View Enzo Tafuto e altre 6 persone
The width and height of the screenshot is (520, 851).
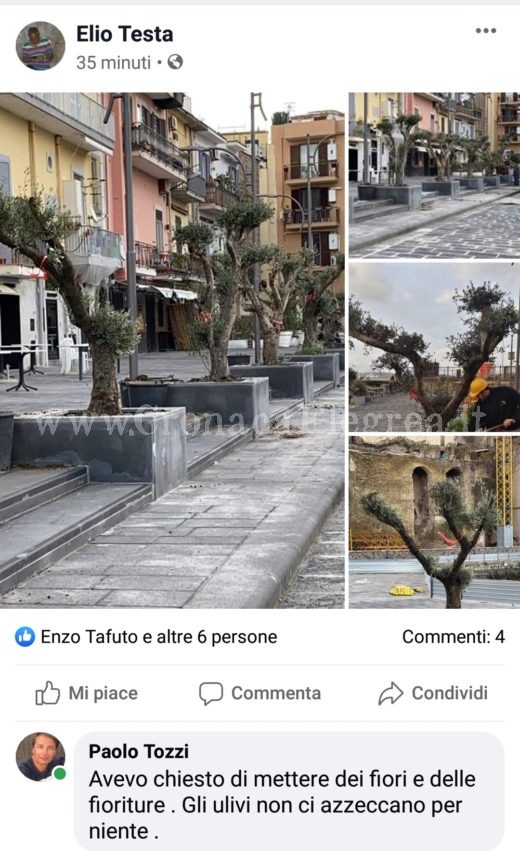pyautogui.click(x=159, y=637)
